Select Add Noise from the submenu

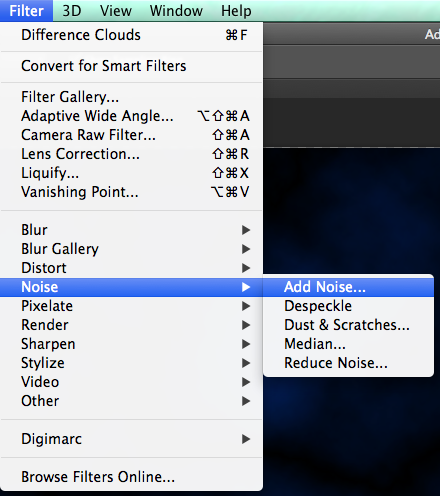pyautogui.click(x=348, y=287)
